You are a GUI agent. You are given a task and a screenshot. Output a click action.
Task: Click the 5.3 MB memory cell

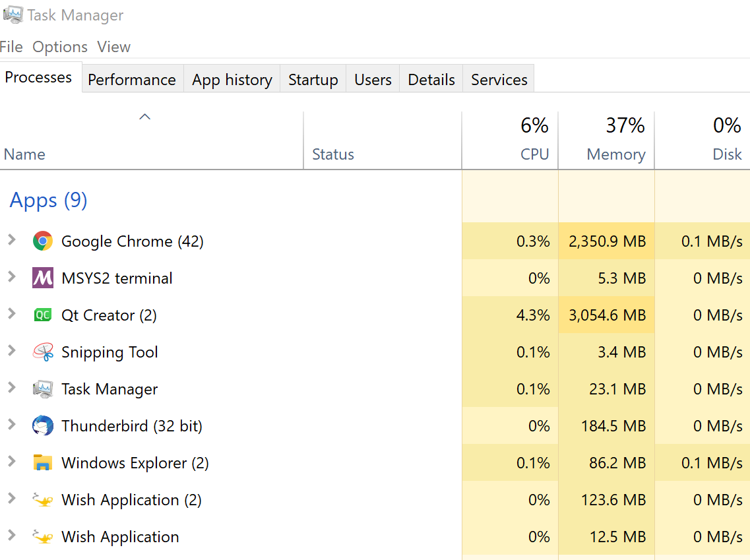[x=606, y=278]
